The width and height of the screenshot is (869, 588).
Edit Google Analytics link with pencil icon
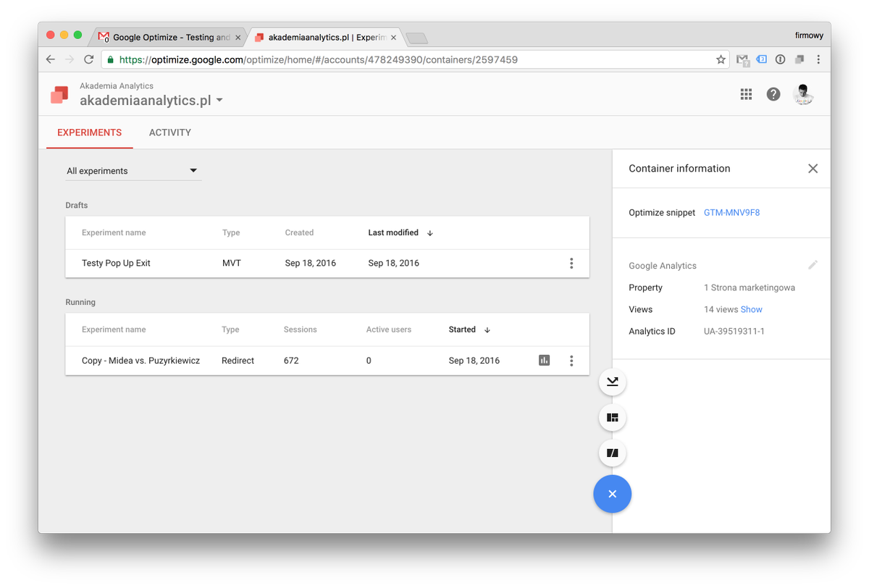click(x=813, y=265)
